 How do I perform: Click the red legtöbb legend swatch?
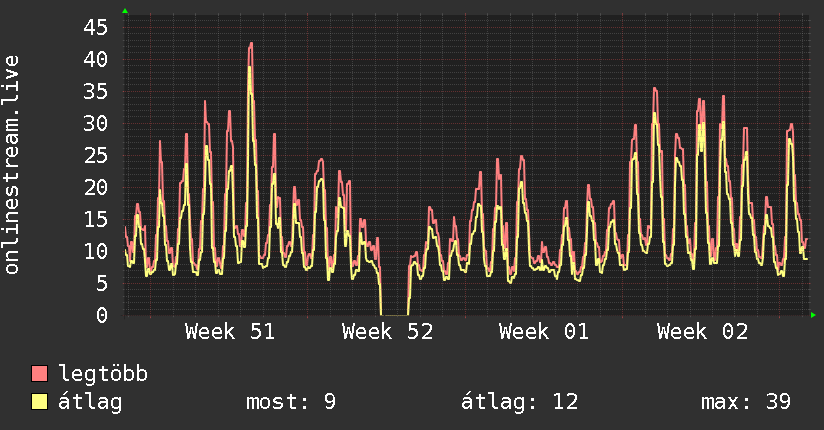39,374
